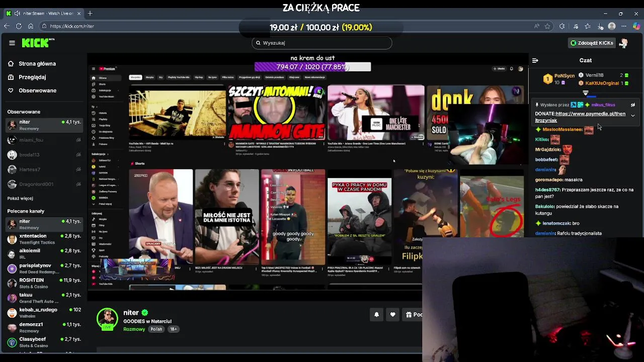Open followed channel miami_fou

pyautogui.click(x=44, y=140)
